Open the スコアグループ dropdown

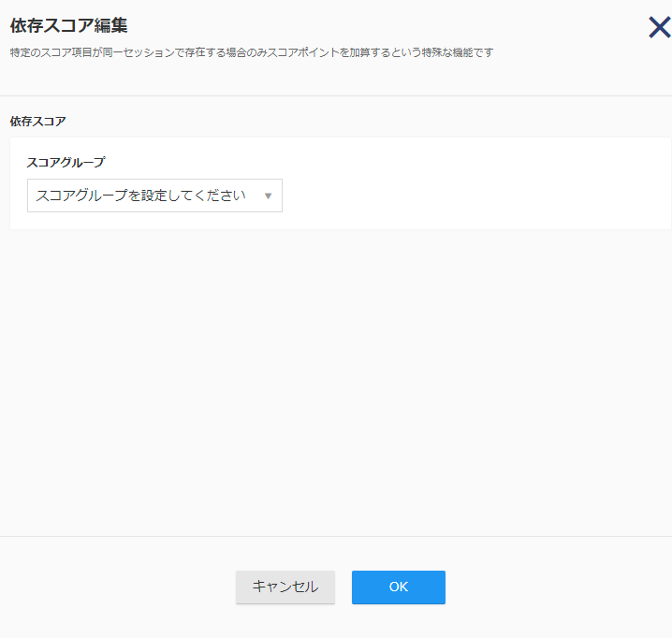[154, 196]
